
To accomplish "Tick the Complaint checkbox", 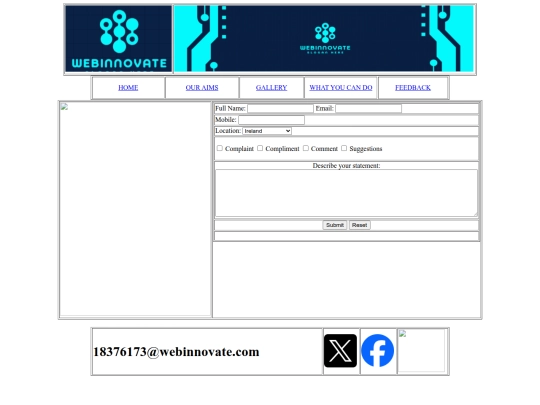I will pyautogui.click(x=220, y=148).
